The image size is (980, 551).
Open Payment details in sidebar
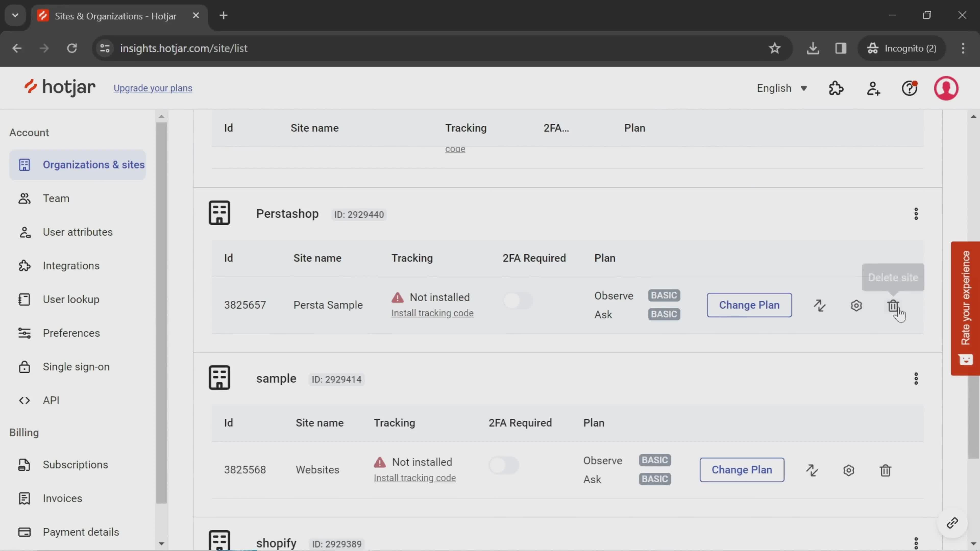[x=78, y=532]
